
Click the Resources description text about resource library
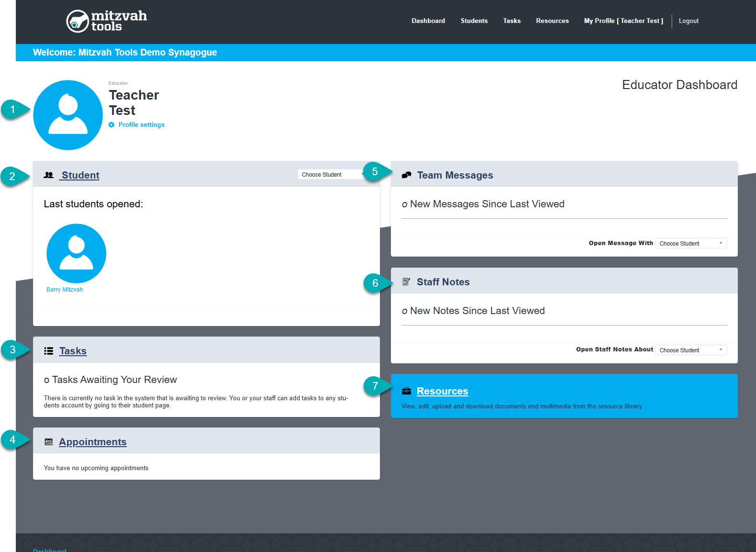[x=522, y=406]
